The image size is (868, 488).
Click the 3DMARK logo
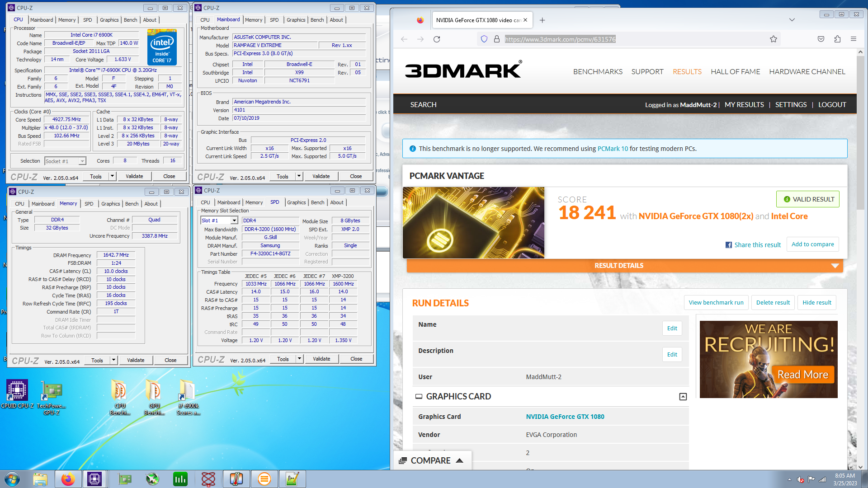click(463, 70)
